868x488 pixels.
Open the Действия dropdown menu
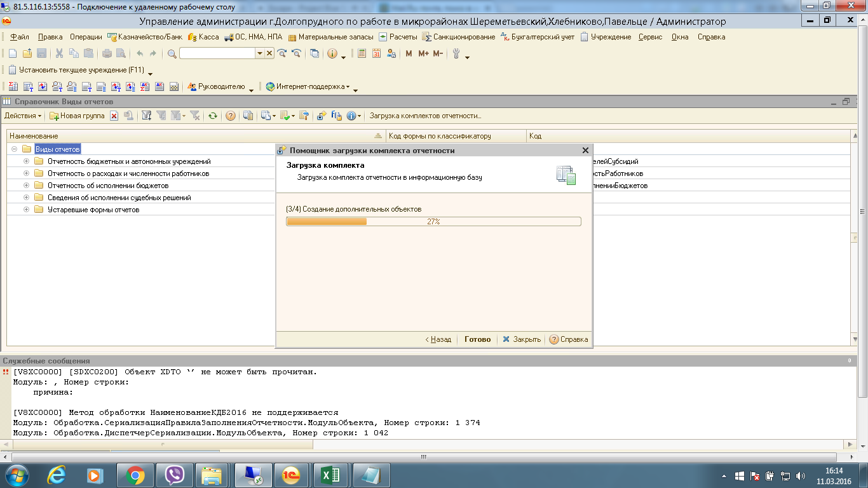pos(23,116)
